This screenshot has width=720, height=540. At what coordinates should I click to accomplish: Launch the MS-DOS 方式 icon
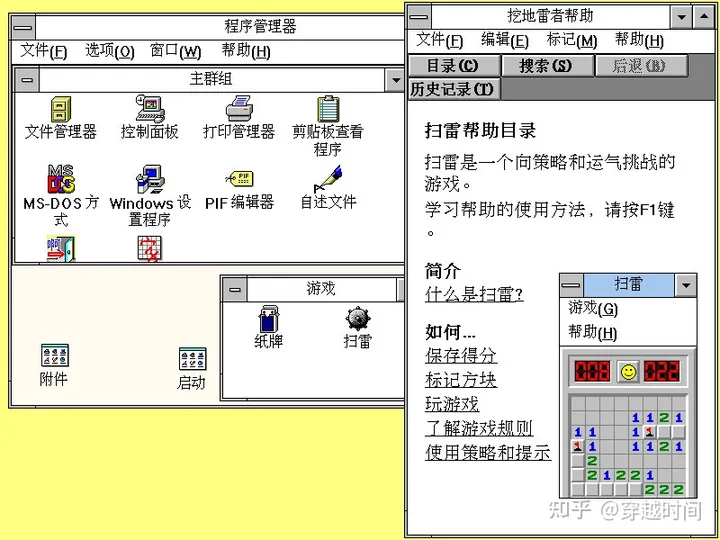pyautogui.click(x=61, y=179)
